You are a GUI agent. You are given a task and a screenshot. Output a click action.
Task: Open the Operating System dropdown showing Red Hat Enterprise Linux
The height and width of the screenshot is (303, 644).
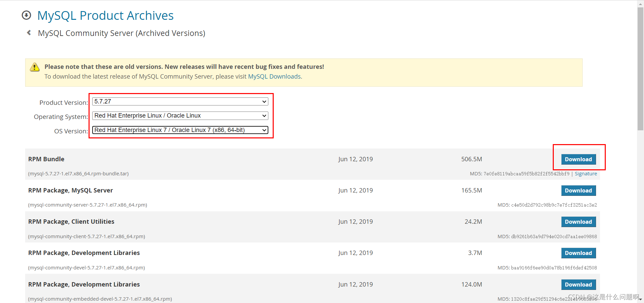[x=180, y=116]
